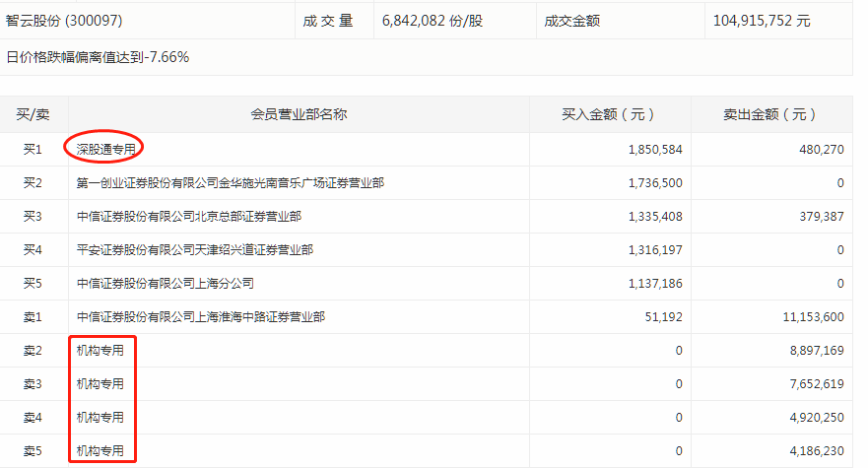Select sell amount 480,270
Viewport: 868px width, 468px height.
822,150
